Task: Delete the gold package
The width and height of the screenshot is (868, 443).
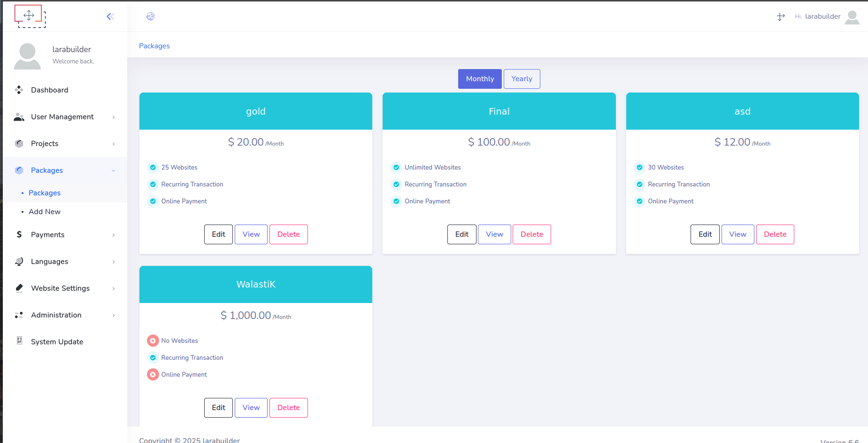Action: coord(289,234)
